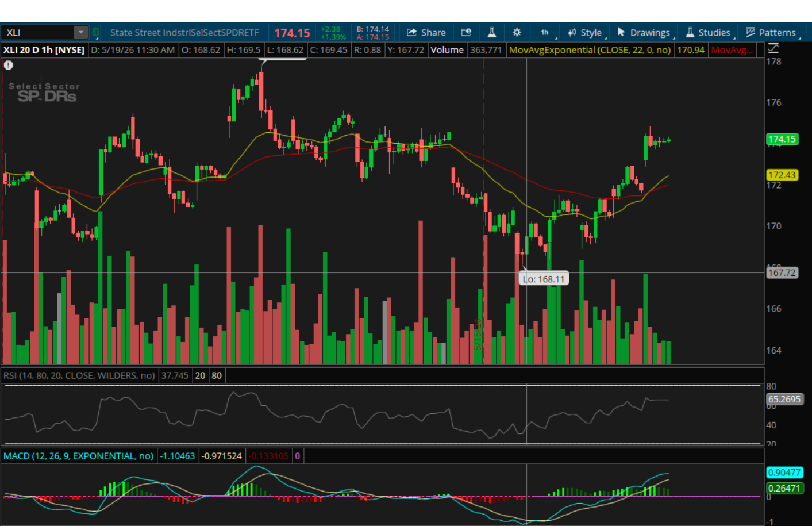
Task: Click the 167.72 crosshair price label
Action: pyautogui.click(x=782, y=272)
